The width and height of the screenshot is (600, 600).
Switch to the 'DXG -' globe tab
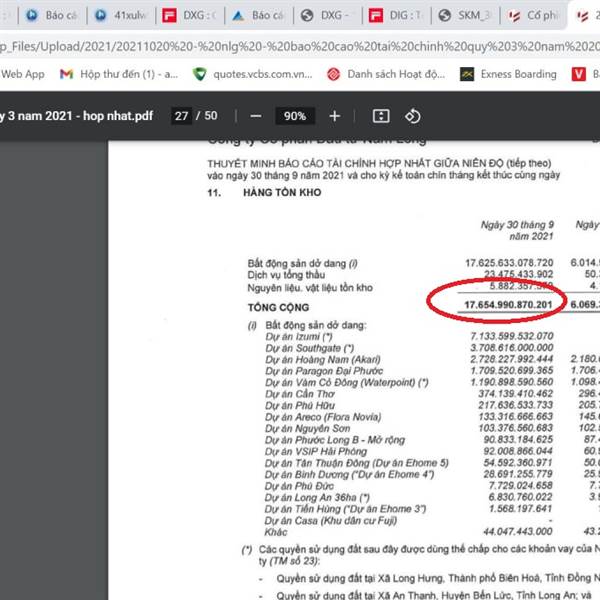[327, 15]
